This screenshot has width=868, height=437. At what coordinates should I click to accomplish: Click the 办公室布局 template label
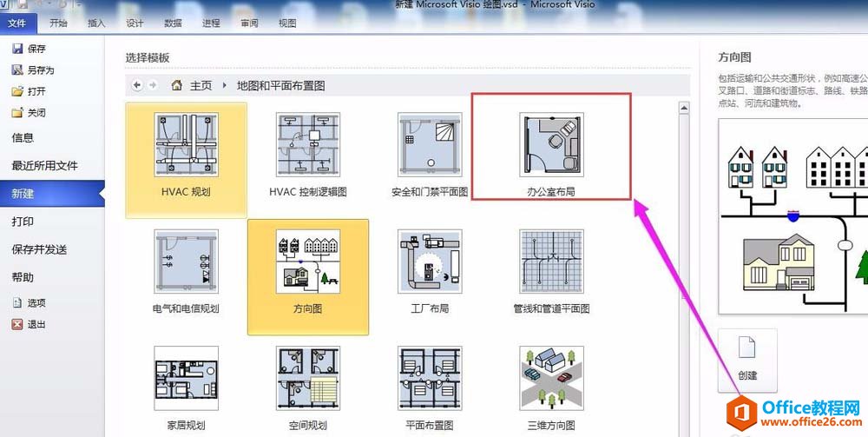[x=551, y=192]
